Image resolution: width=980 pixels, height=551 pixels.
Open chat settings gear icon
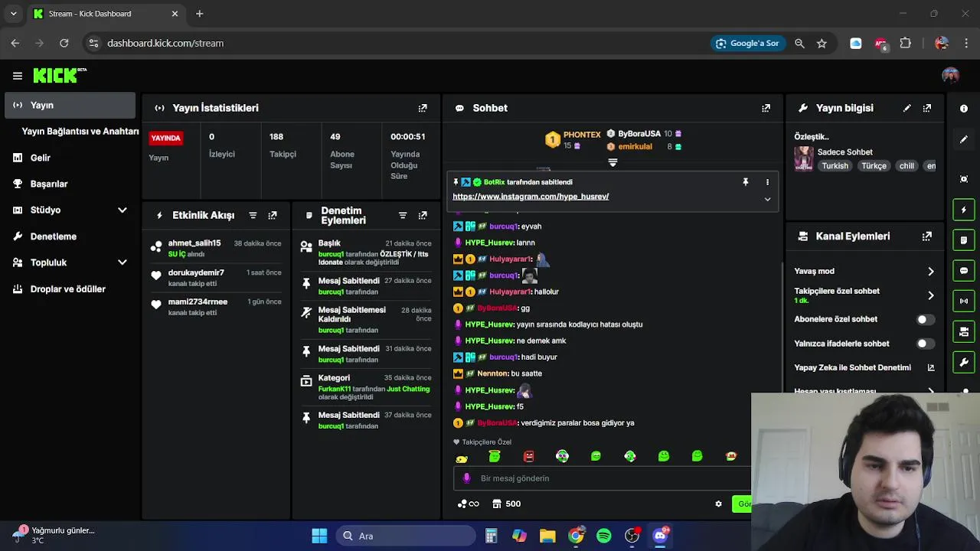pyautogui.click(x=718, y=504)
